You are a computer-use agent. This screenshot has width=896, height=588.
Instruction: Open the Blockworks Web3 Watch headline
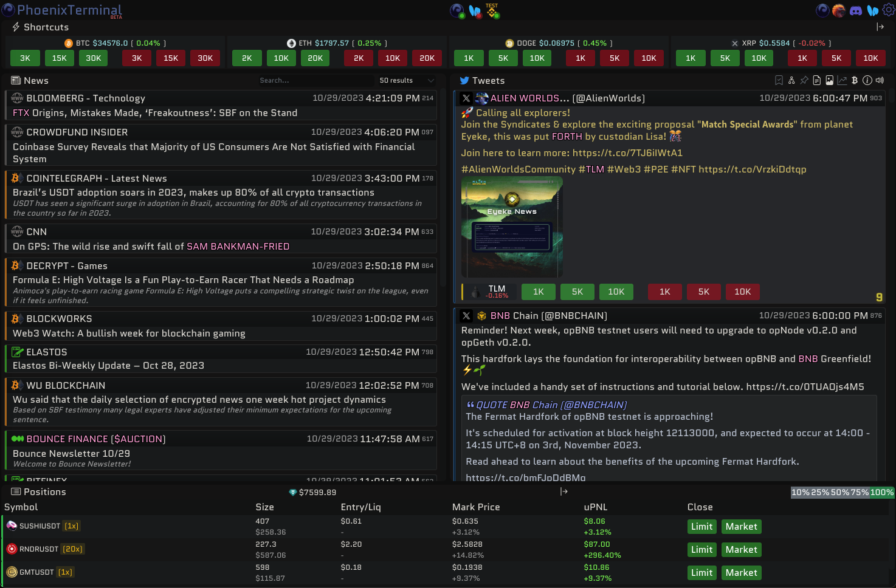tap(129, 333)
